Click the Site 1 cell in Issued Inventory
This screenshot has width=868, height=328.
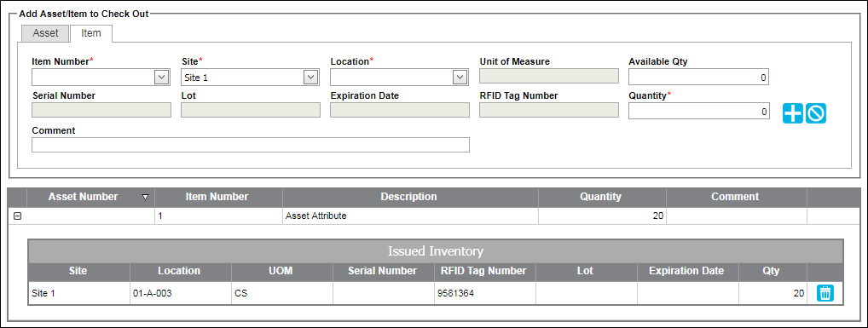[79, 293]
